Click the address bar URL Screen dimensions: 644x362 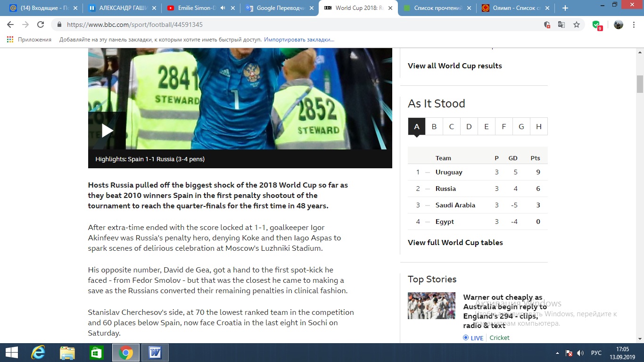pyautogui.click(x=135, y=25)
